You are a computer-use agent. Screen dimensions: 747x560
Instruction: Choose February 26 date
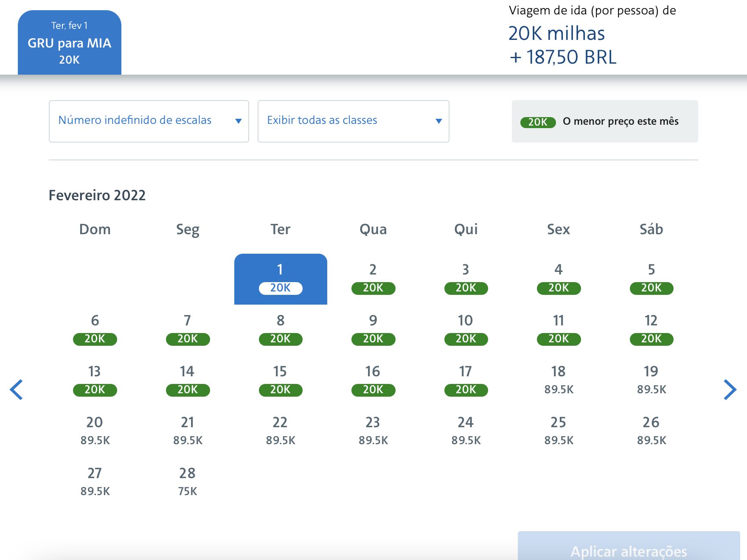[652, 432]
